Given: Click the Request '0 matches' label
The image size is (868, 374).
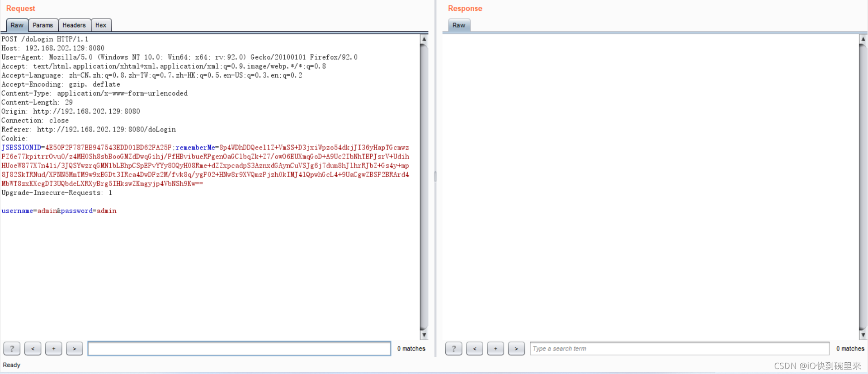Looking at the screenshot, I should 411,349.
